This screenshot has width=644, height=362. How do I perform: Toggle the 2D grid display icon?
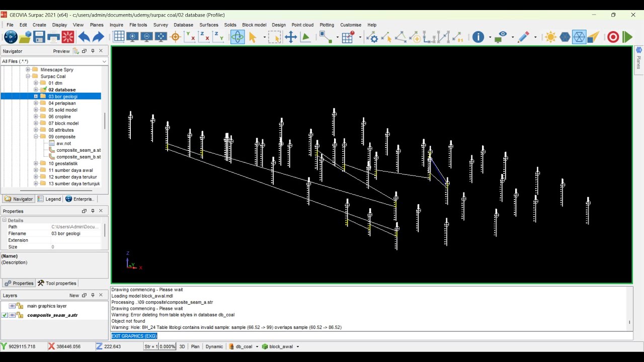click(119, 37)
